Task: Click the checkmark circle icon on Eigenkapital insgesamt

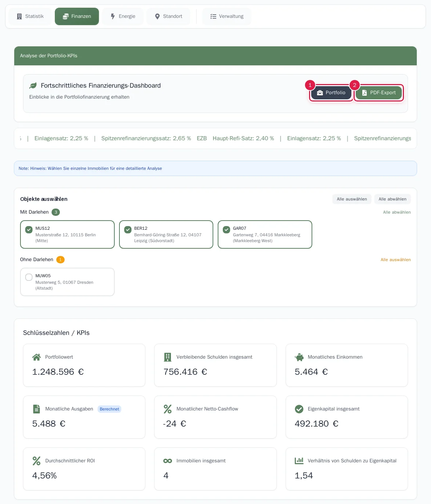Action: pos(299,409)
